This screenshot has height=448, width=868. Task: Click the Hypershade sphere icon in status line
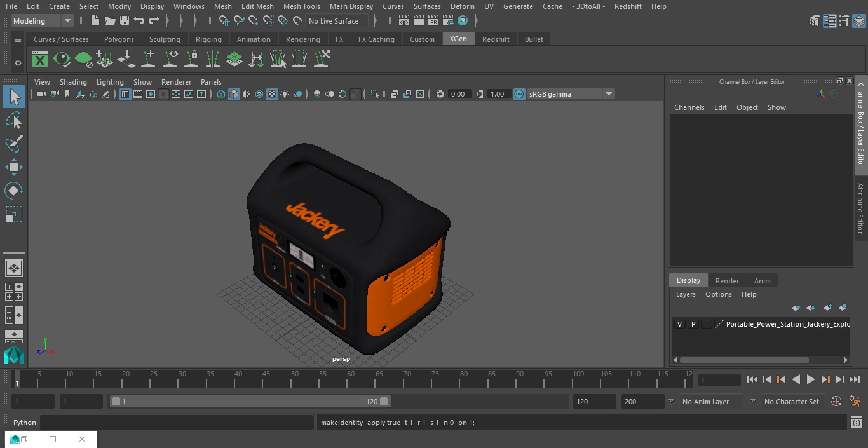463,21
